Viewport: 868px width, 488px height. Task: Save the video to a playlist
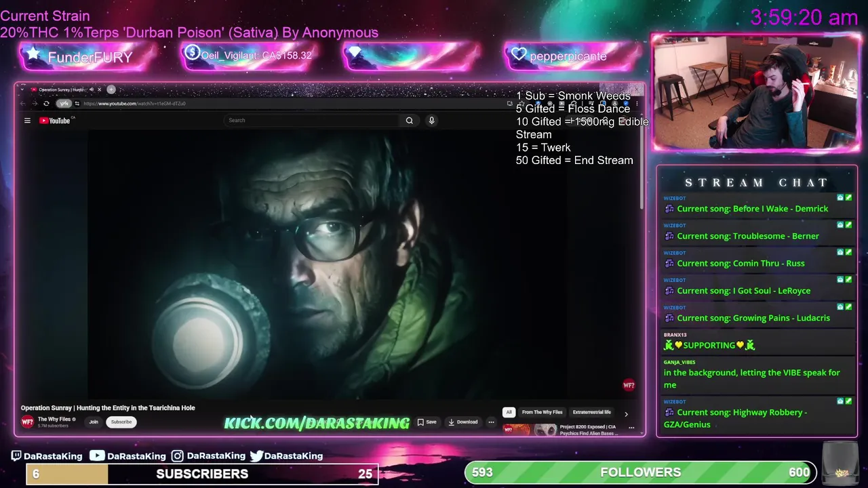pos(427,422)
